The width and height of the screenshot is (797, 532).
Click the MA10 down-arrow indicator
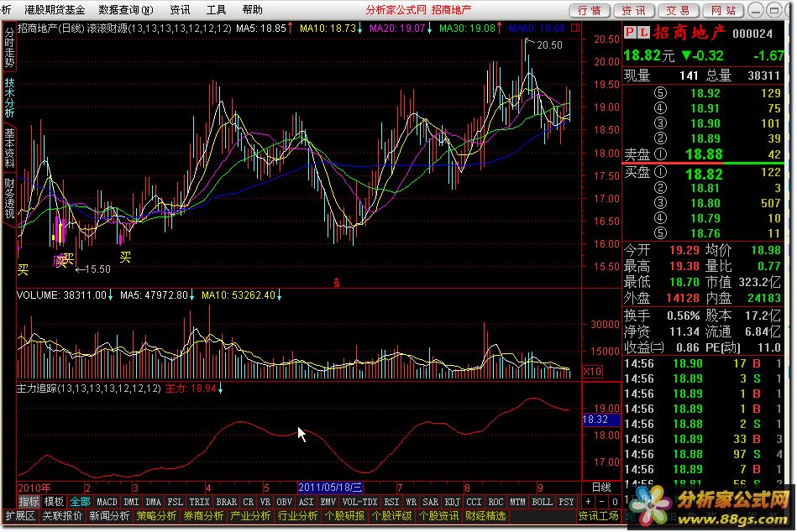[x=359, y=28]
